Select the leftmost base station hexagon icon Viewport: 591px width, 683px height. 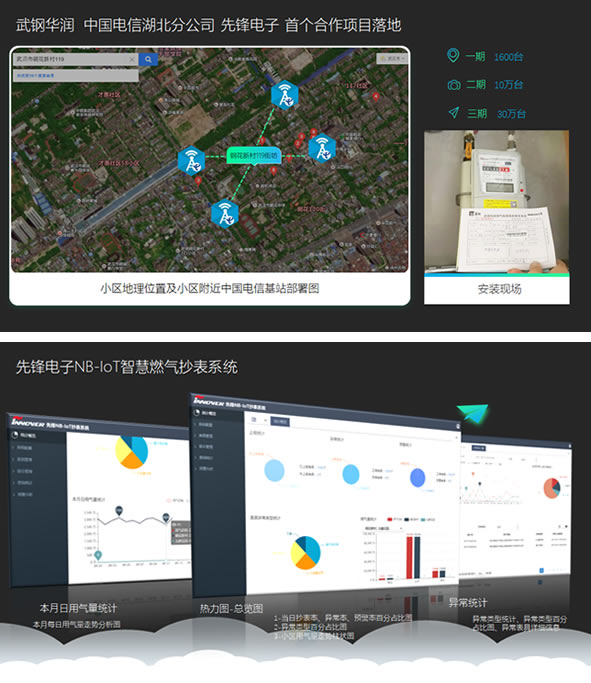tap(191, 161)
